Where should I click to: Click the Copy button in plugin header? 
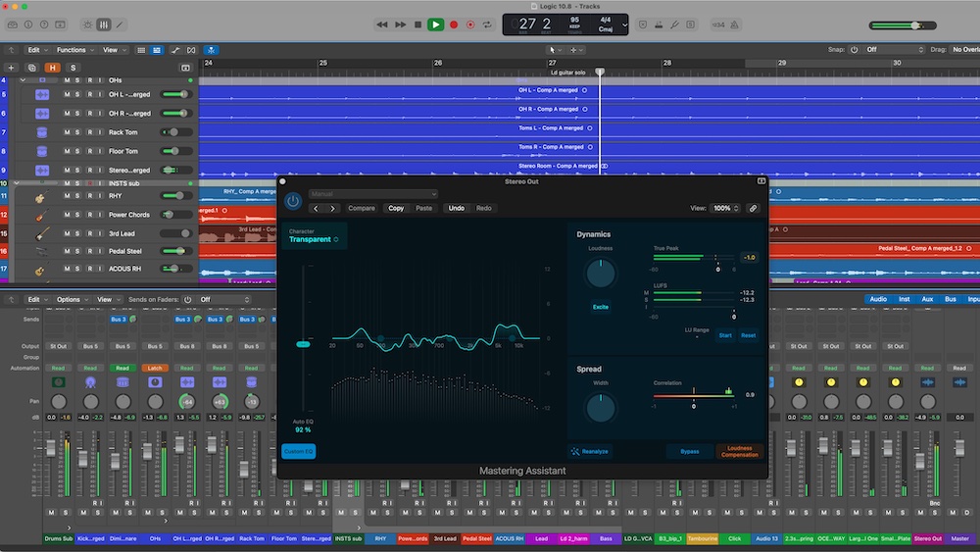(396, 208)
